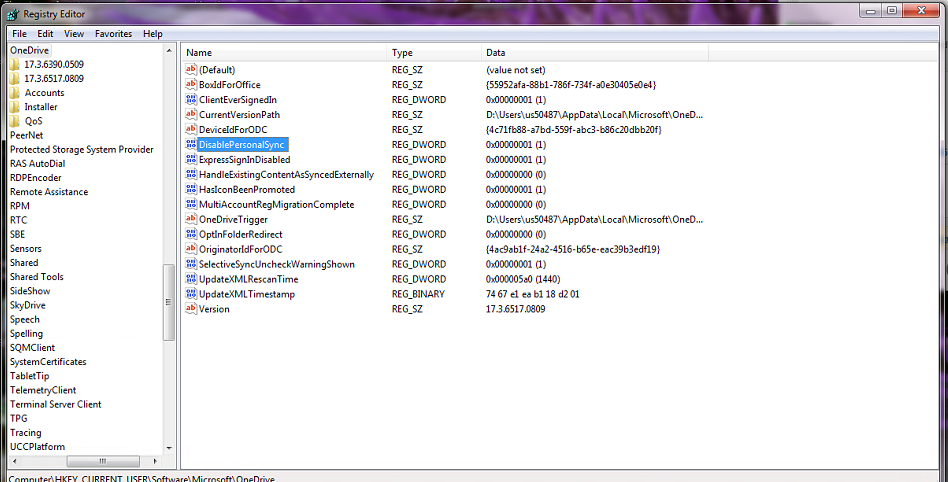Select the SystemCertificates key

(x=48, y=362)
